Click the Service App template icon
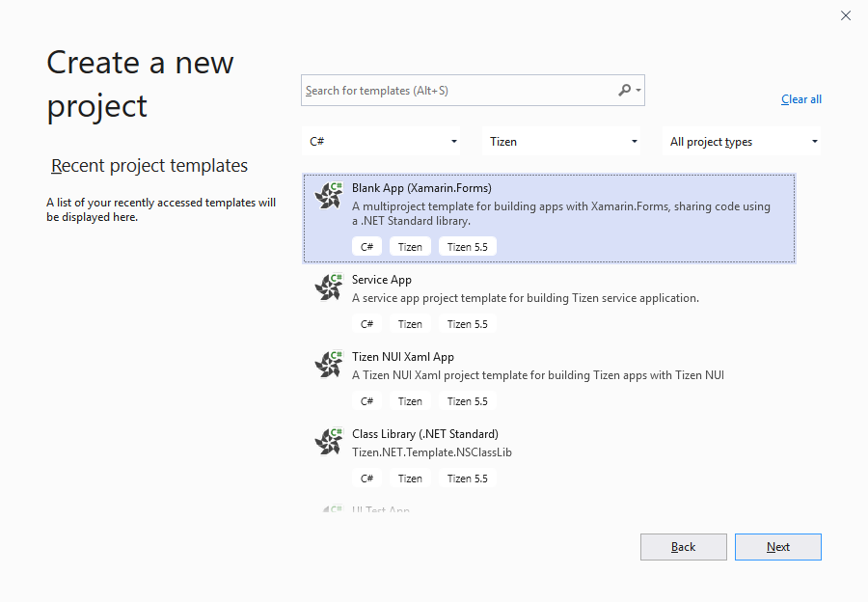 (329, 287)
